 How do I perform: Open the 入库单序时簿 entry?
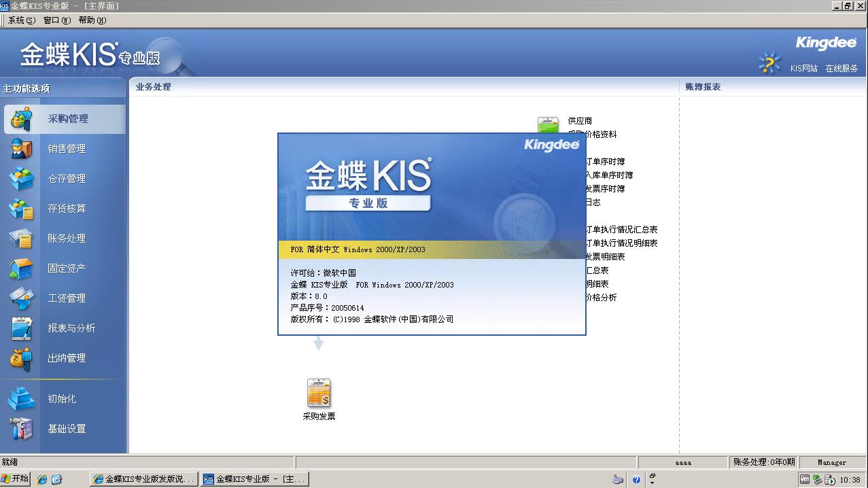click(610, 175)
